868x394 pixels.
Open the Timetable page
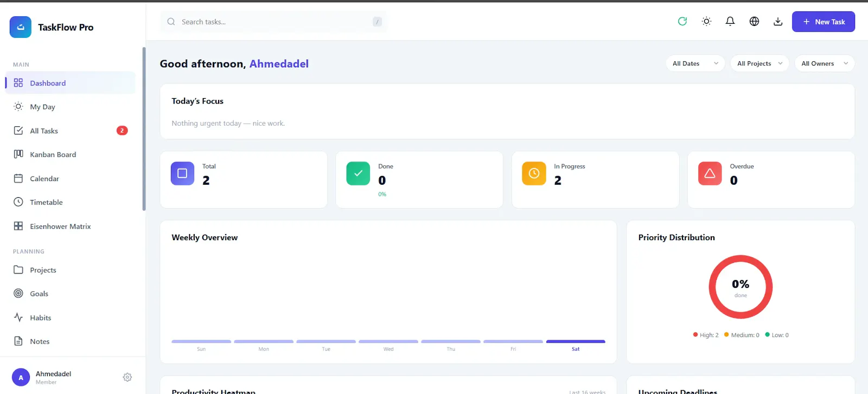click(71, 202)
